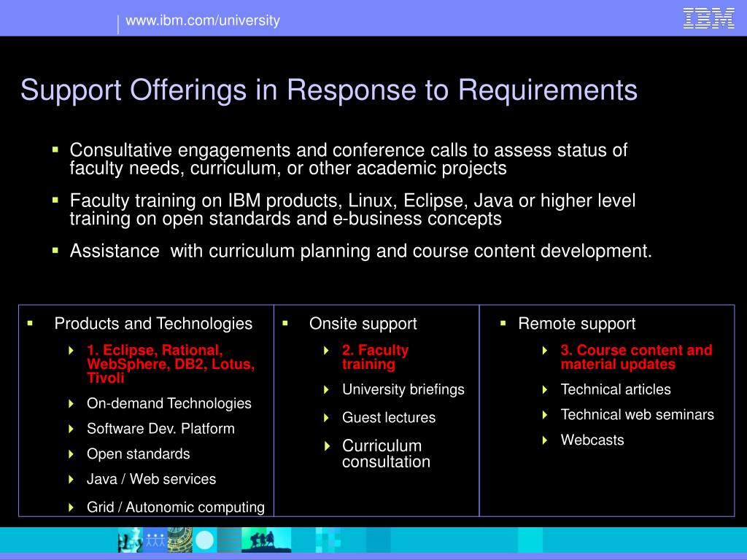Image resolution: width=747 pixels, height=560 pixels.
Task: Click the square bullet beside Remote support
Action: [x=503, y=323]
